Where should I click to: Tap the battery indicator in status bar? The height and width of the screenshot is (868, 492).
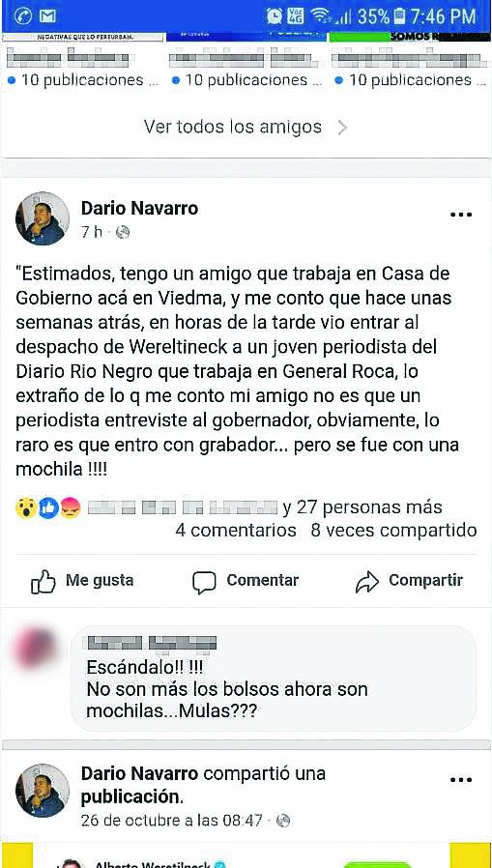tap(400, 16)
